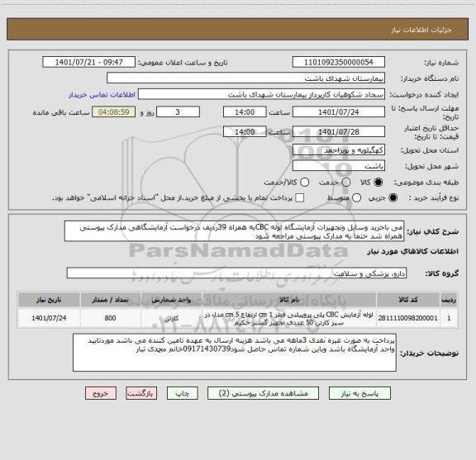Click the جزئیات اطلاعات نیاز header title
Viewport: 476px width, 460px height.
(x=421, y=30)
